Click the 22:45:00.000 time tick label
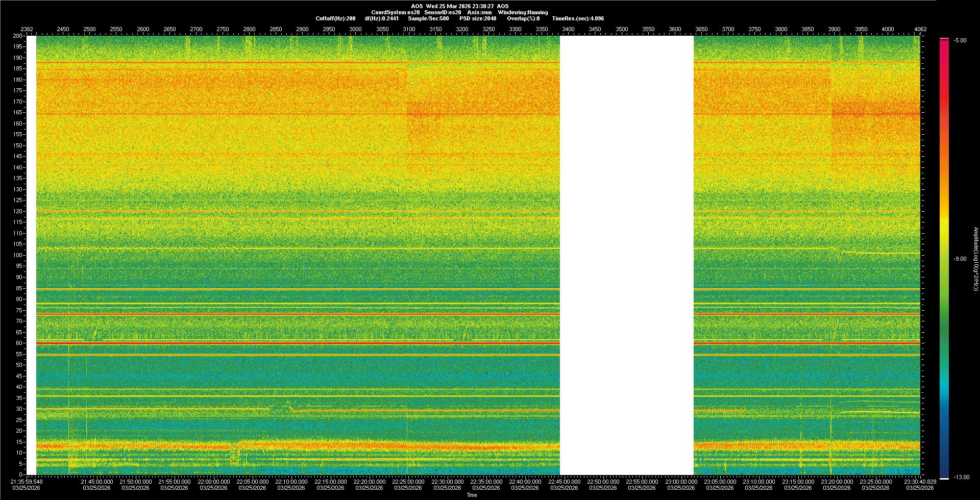 [564, 482]
